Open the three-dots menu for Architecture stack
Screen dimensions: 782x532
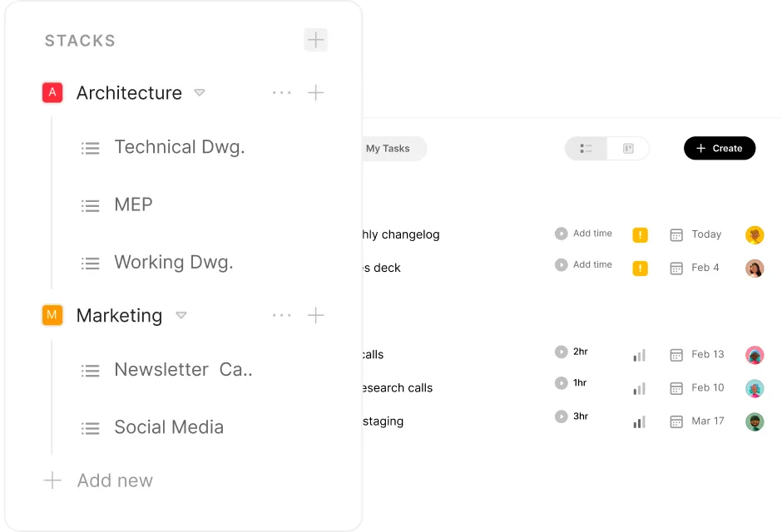282,92
